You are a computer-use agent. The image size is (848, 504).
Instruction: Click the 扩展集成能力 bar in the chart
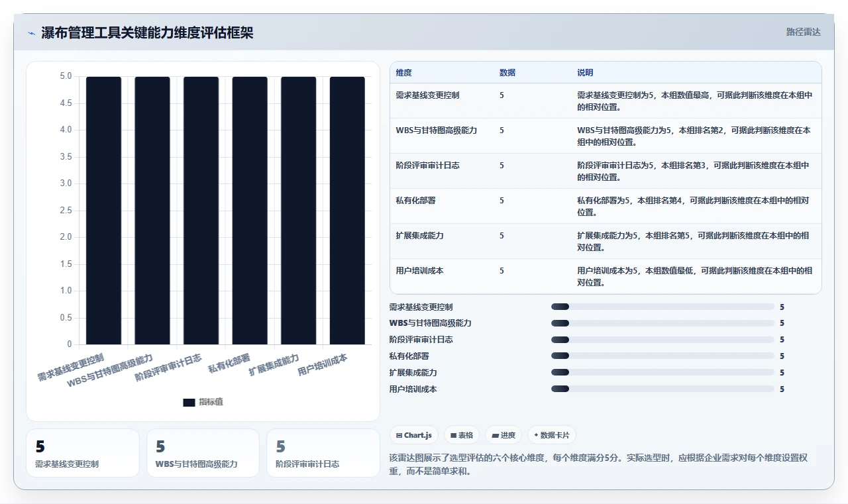pyautogui.click(x=299, y=211)
